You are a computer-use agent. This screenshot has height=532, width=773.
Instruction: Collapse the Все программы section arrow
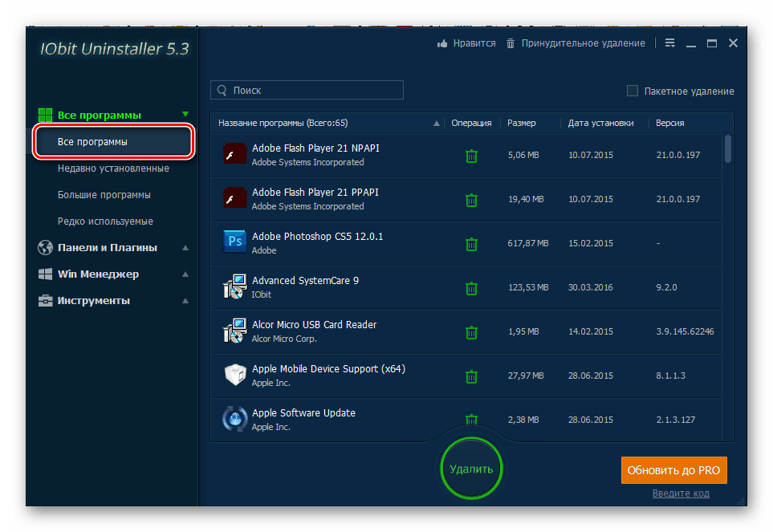(x=185, y=115)
